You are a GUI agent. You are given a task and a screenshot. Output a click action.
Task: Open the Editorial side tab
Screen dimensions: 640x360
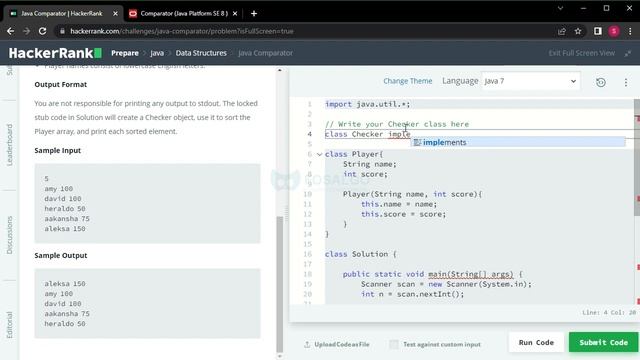(x=10, y=324)
